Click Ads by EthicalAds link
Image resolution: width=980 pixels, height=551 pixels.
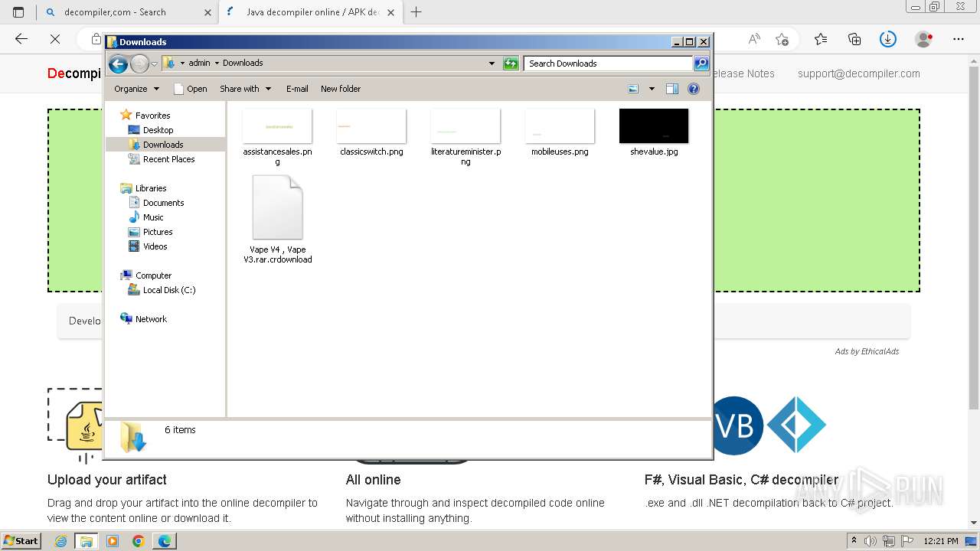pyautogui.click(x=867, y=351)
